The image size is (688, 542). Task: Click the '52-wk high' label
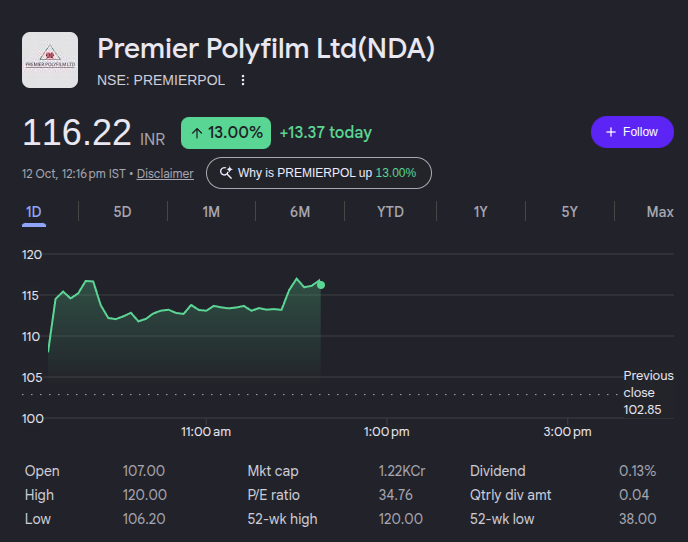pos(282,519)
